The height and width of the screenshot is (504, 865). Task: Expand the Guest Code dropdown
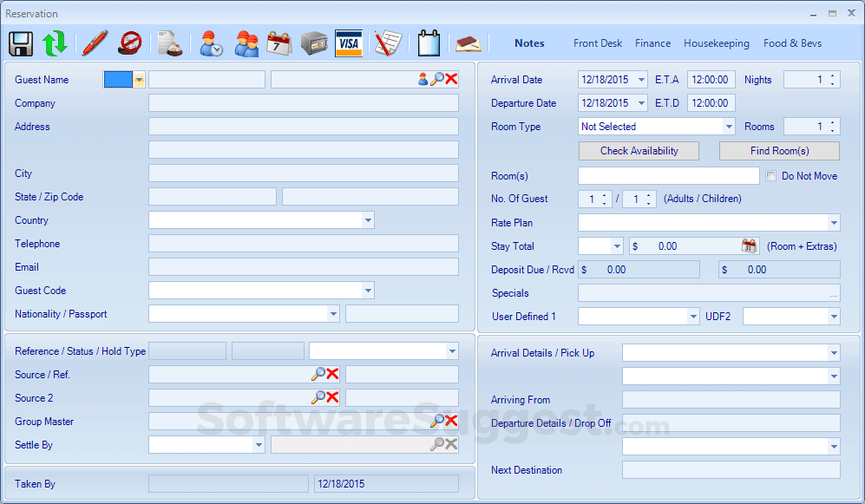coord(368,290)
